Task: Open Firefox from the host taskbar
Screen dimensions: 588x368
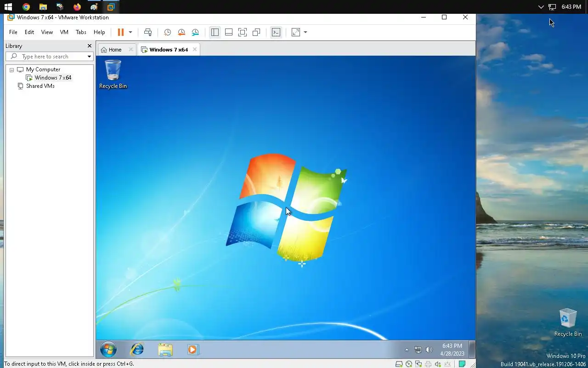Action: [77, 7]
